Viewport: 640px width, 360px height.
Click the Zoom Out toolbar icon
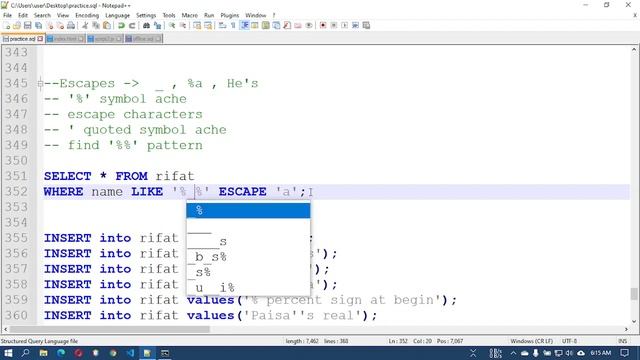(183, 25)
